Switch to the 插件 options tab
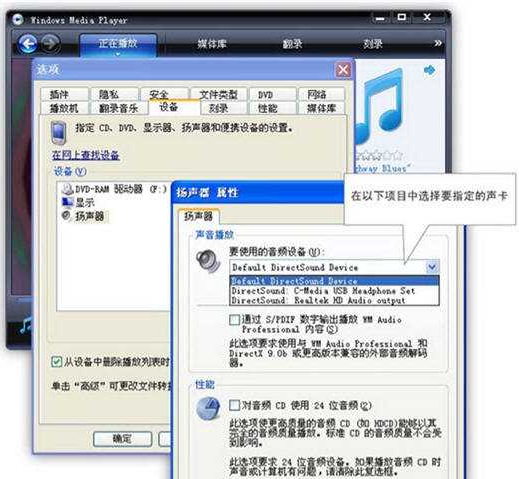The height and width of the screenshot is (479, 522). click(64, 94)
